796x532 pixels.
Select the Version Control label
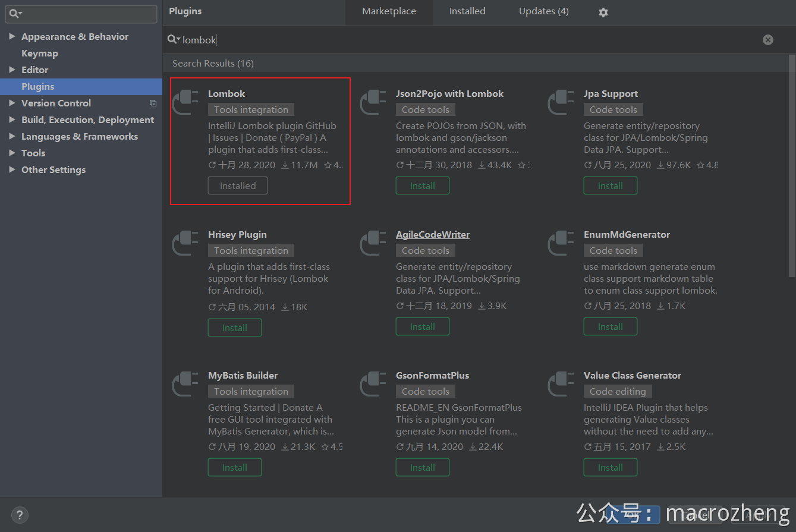point(56,103)
